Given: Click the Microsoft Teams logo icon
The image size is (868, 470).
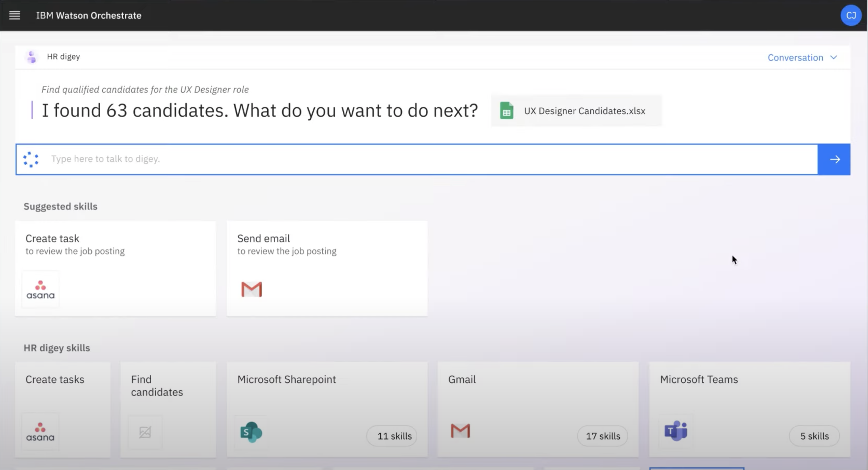Looking at the screenshot, I should point(676,431).
